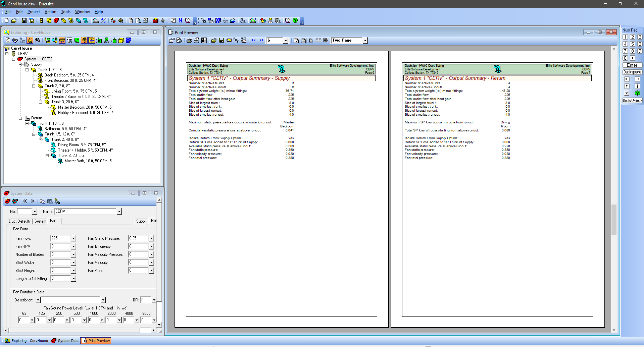The height and width of the screenshot is (347, 644).
Task: Go to previous page with blue << arrows
Action: (x=254, y=40)
